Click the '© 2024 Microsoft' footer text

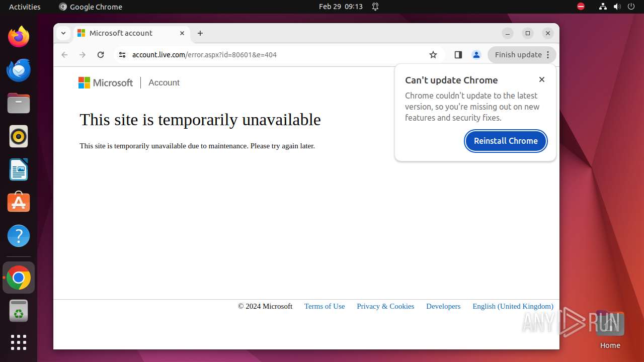(x=265, y=306)
